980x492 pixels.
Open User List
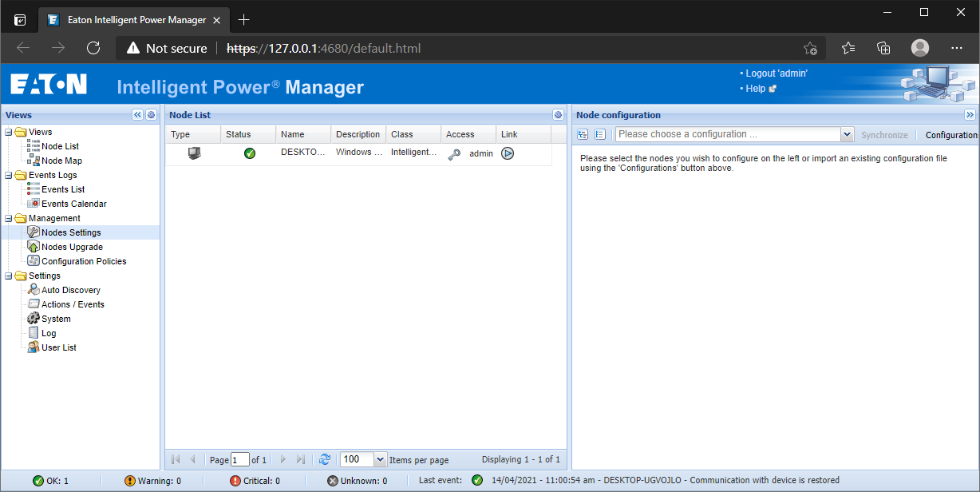[x=59, y=347]
